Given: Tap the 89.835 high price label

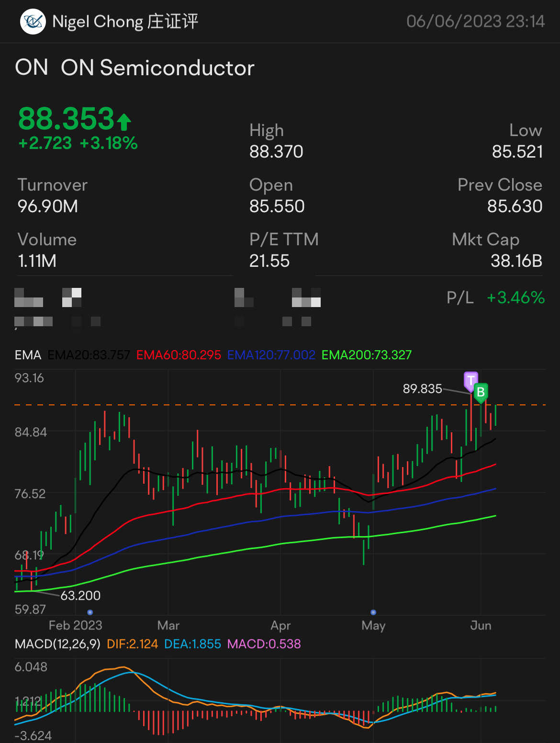Looking at the screenshot, I should coord(422,389).
